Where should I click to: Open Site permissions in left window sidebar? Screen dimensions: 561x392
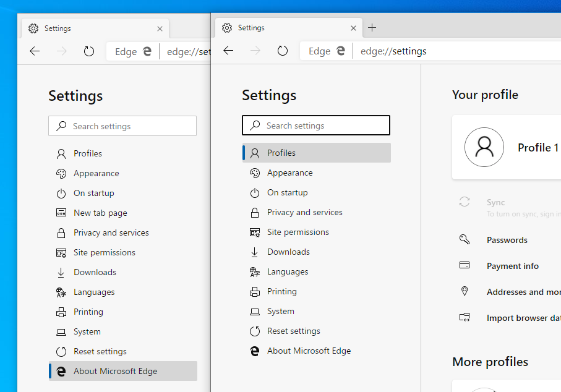(x=122, y=252)
